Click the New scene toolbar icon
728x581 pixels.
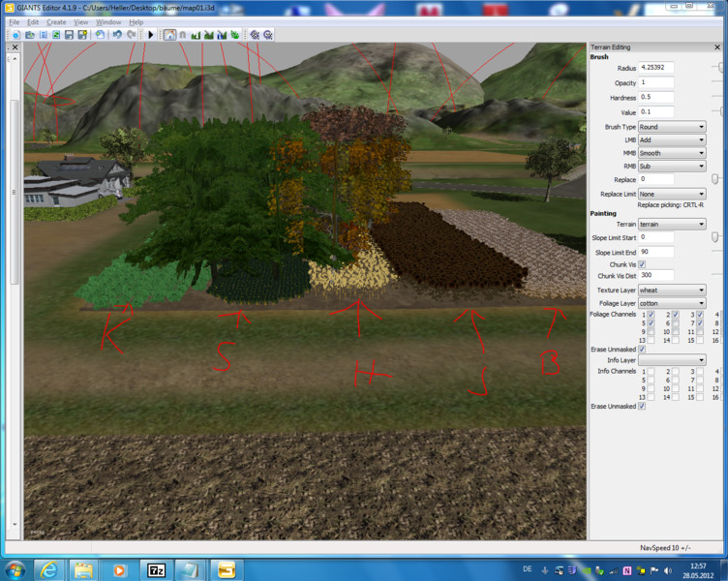(x=16, y=35)
